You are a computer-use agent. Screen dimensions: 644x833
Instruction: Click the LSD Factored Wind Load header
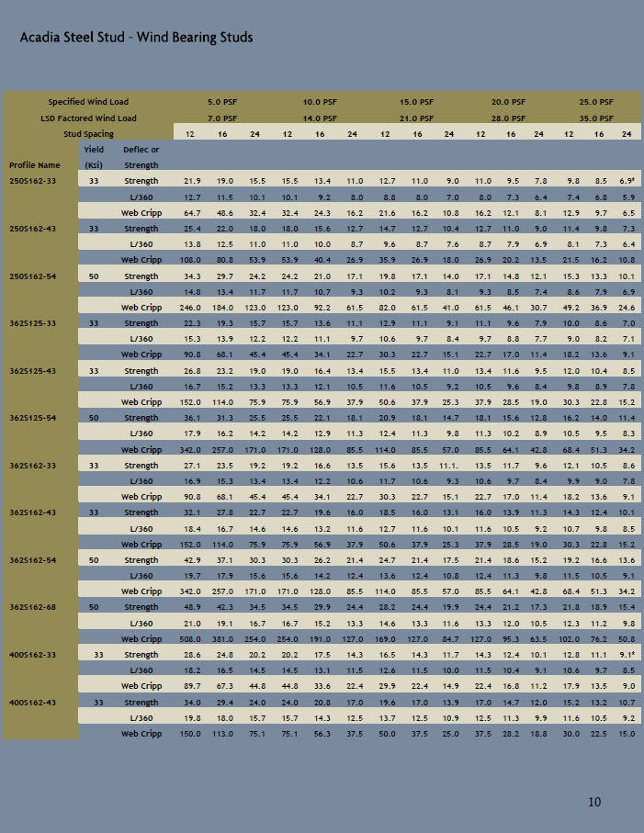pos(88,118)
